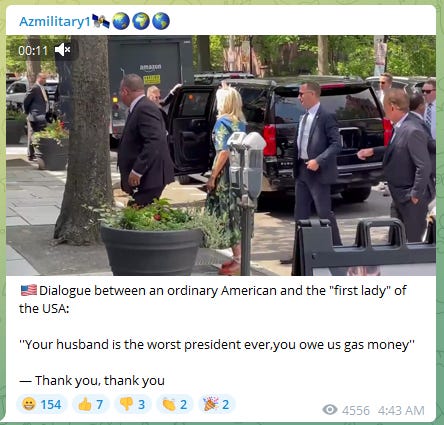Add a thumbs down reaction showing 3

coord(132,404)
